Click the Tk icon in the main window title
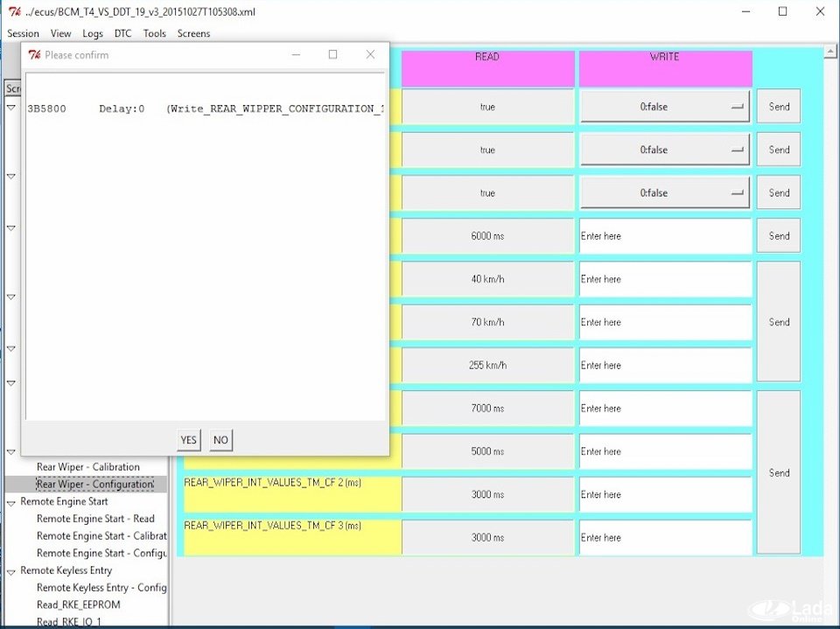This screenshot has height=629, width=840. tap(14, 11)
